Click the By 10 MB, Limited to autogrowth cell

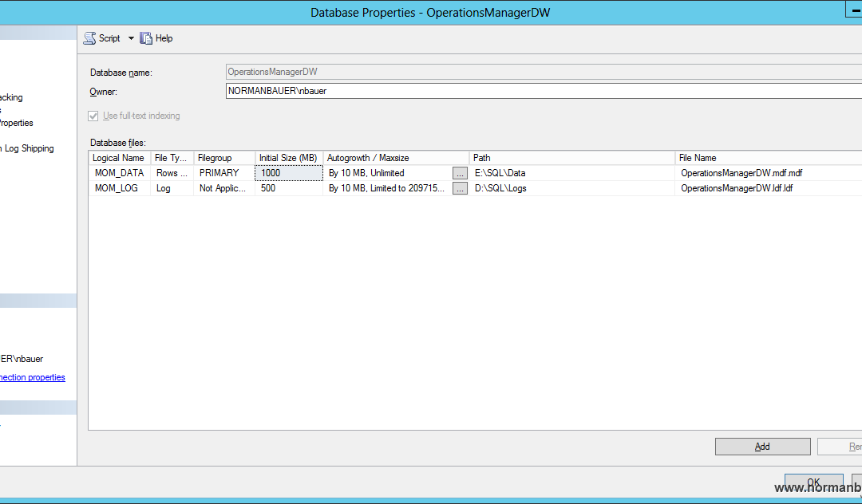tap(388, 188)
